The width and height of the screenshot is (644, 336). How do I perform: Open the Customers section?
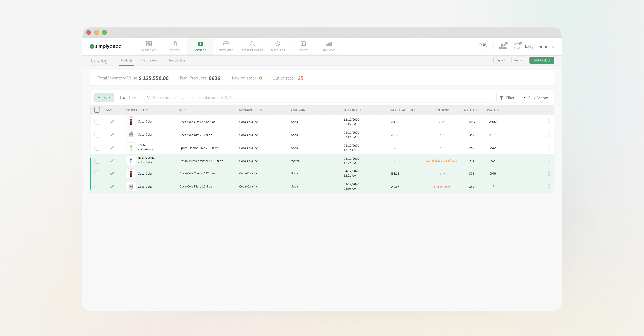point(226,46)
